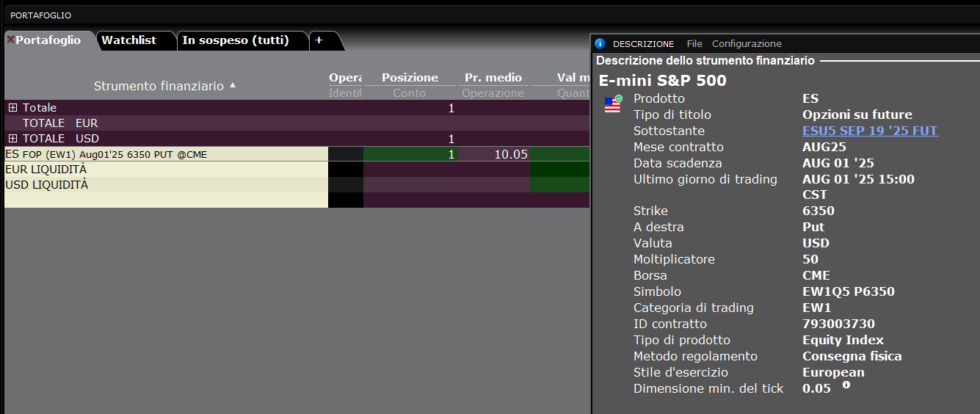The width and height of the screenshot is (980, 414).
Task: Click info icon beside tick size 0.05
Action: point(846,385)
